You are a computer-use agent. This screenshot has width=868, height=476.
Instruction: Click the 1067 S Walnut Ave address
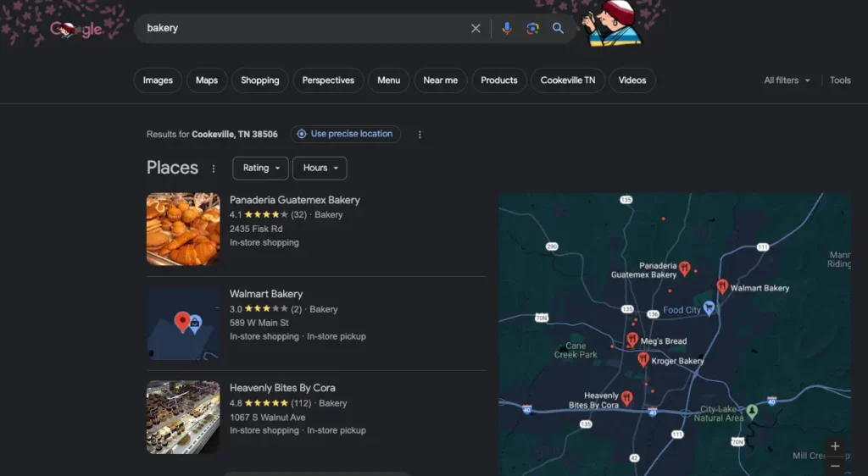[267, 418]
